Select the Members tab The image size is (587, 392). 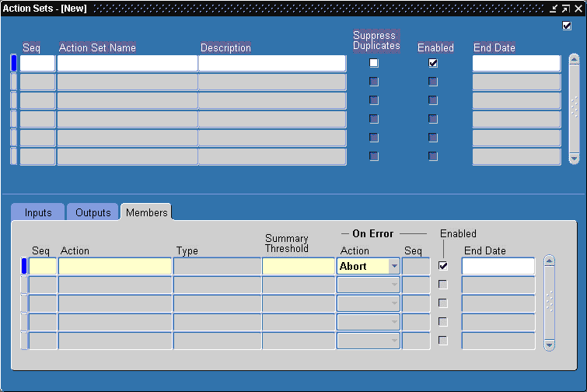[146, 212]
